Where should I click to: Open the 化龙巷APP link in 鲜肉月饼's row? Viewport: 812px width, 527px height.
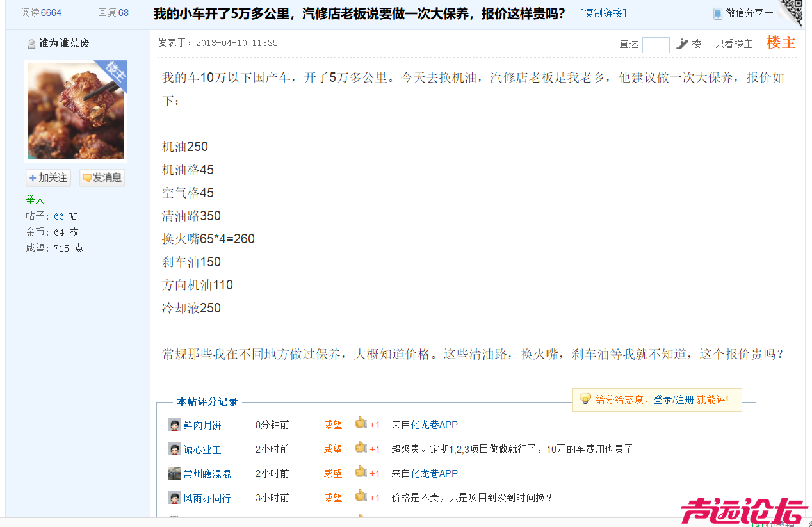[435, 423]
